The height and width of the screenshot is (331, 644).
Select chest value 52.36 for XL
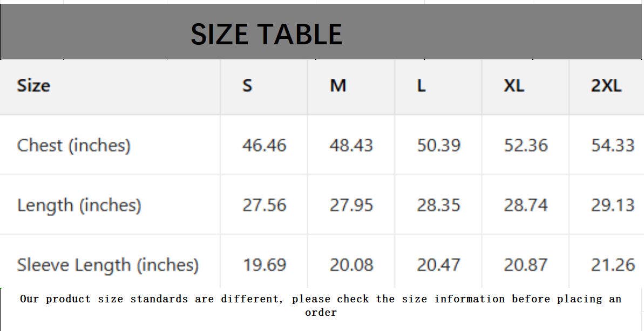pos(526,145)
